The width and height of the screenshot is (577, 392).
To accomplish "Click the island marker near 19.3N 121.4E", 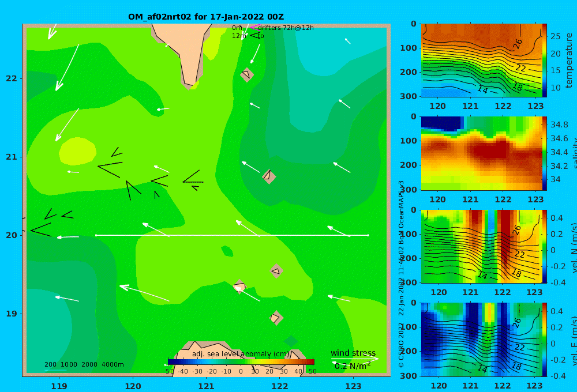I will tap(239, 287).
